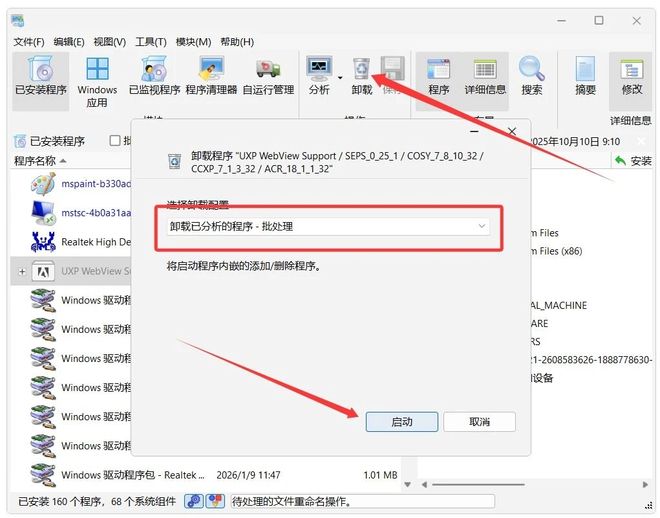The height and width of the screenshot is (518, 660).
Task: Click the 安装 green arrow entry
Action: [x=633, y=161]
